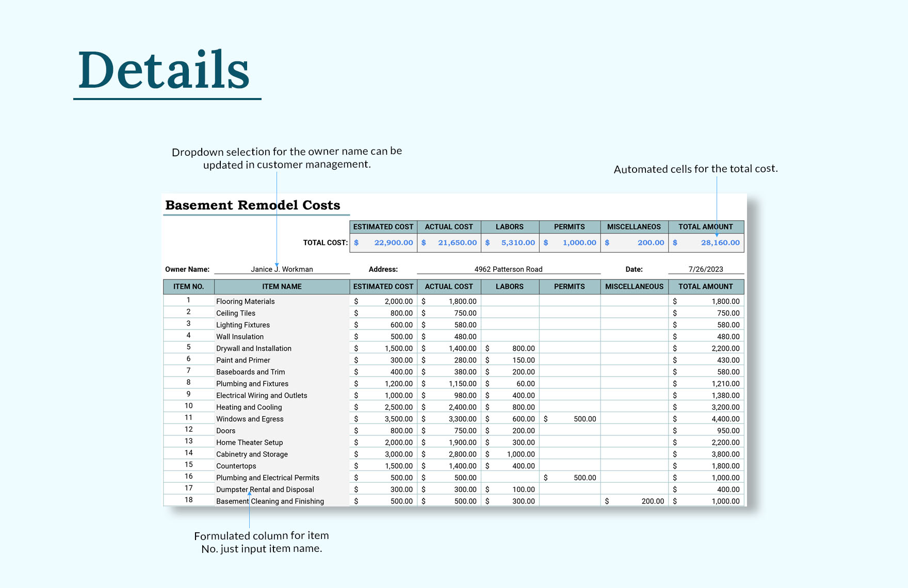Open the Date field showing 7/26/2023

tap(706, 269)
